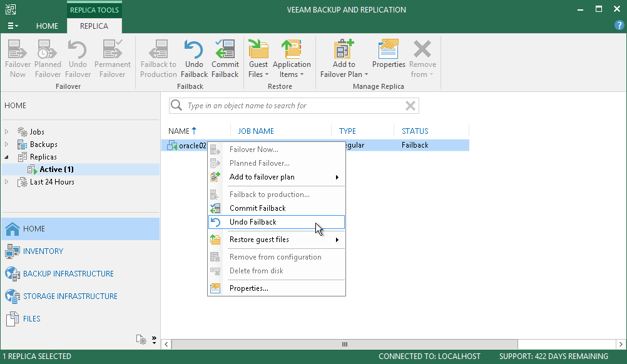627x364 pixels.
Task: Open the Application Items ribbon dropdown
Action: [292, 58]
